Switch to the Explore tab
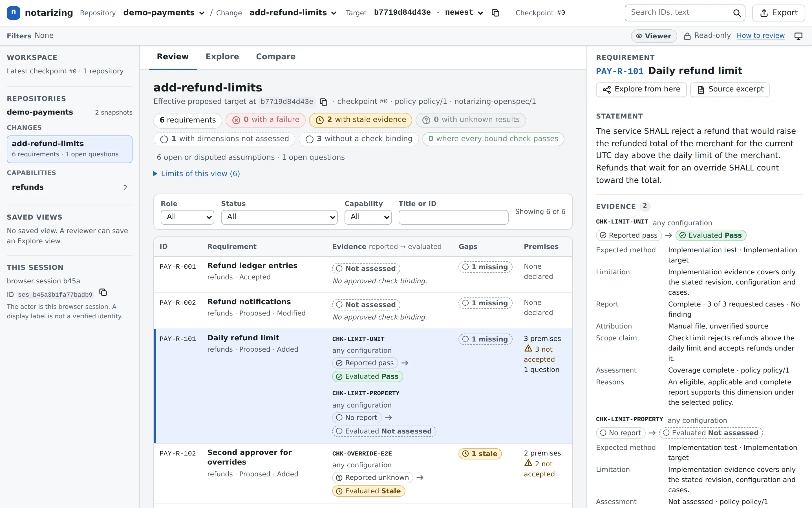This screenshot has width=812, height=508. pyautogui.click(x=222, y=57)
